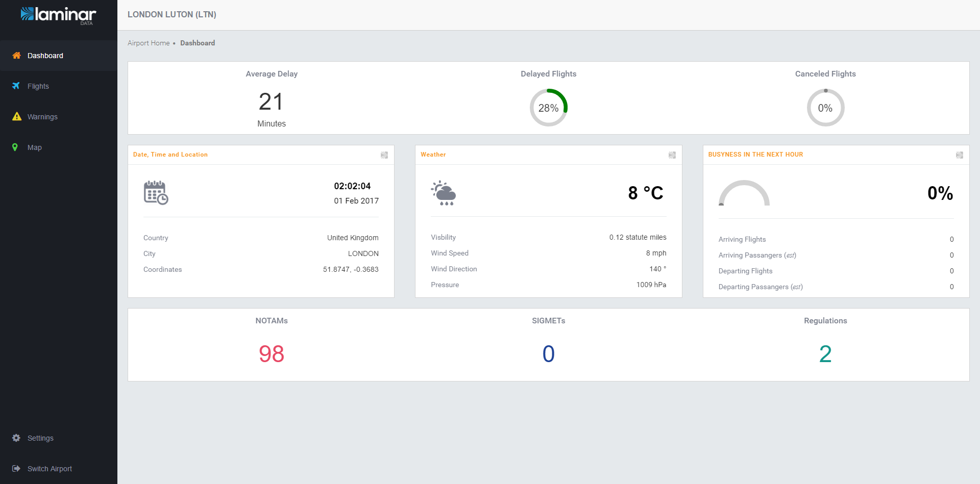Click the orange home icon beside Dashboard
The height and width of the screenshot is (484, 980).
[16, 56]
